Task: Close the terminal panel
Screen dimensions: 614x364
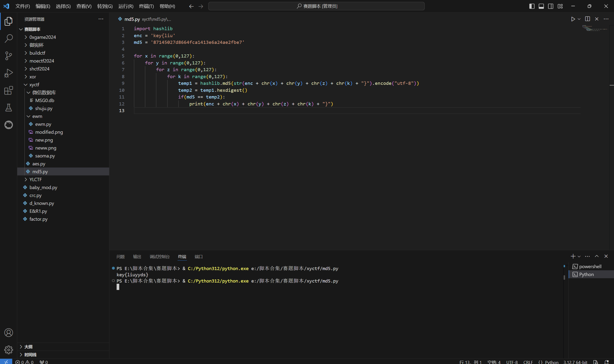Action: pos(606,256)
